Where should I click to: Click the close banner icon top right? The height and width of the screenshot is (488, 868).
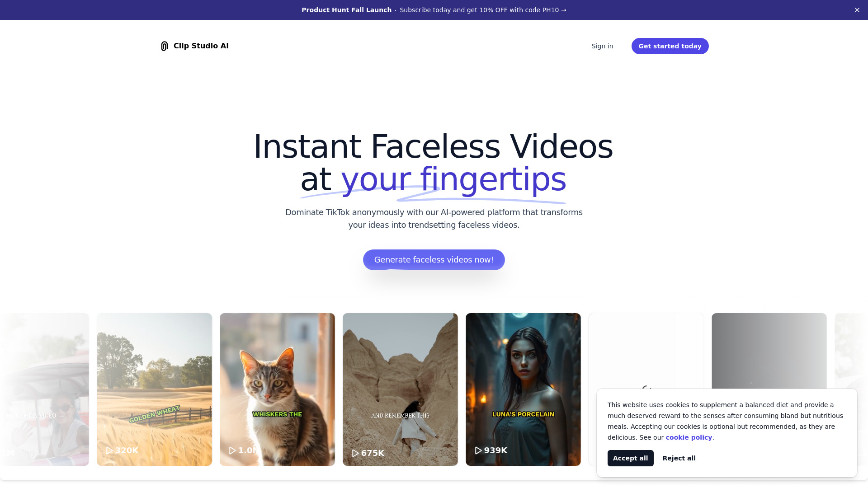pyautogui.click(x=857, y=9)
